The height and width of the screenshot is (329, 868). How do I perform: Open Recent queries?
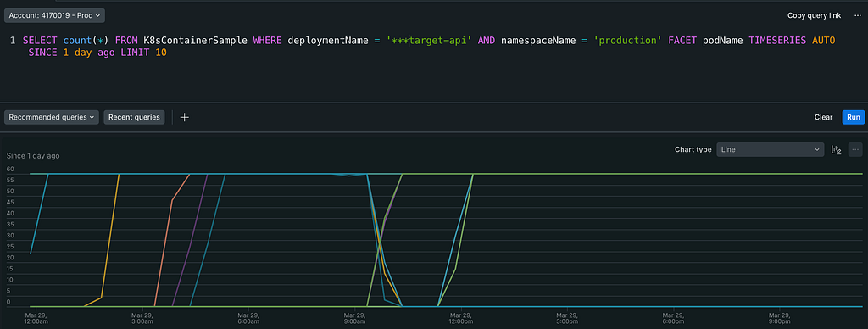click(x=134, y=117)
